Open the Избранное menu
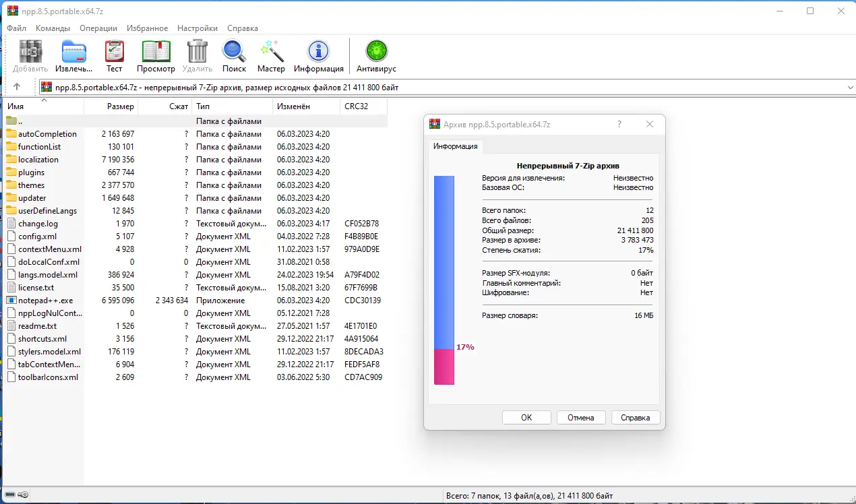This screenshot has height=504, width=856. [x=146, y=28]
